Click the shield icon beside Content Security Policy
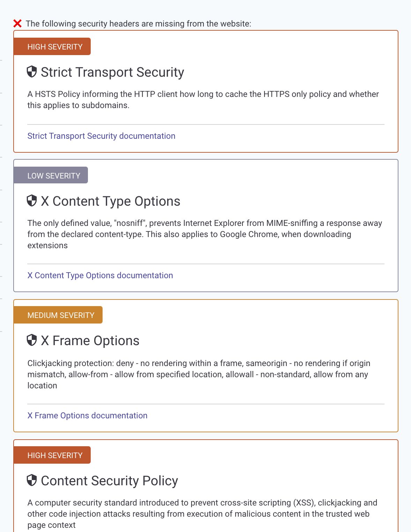 tap(32, 481)
